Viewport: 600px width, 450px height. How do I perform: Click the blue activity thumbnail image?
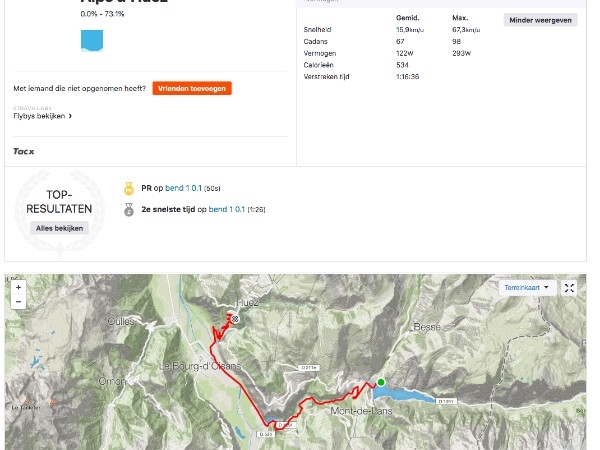(x=92, y=41)
